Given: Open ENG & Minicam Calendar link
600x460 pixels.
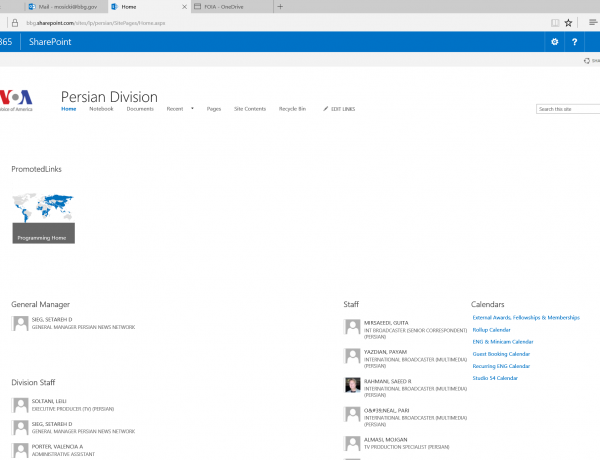Looking at the screenshot, I should click(x=503, y=342).
